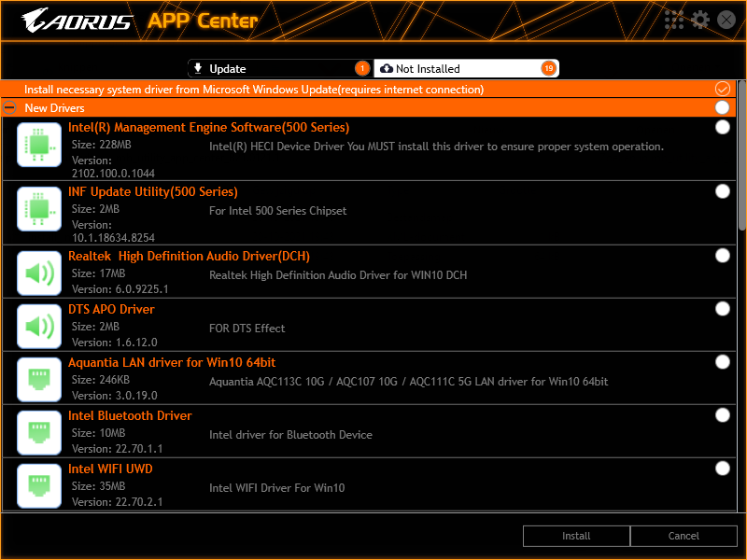Click the APP Center title text
The height and width of the screenshot is (560, 747).
[x=203, y=21]
